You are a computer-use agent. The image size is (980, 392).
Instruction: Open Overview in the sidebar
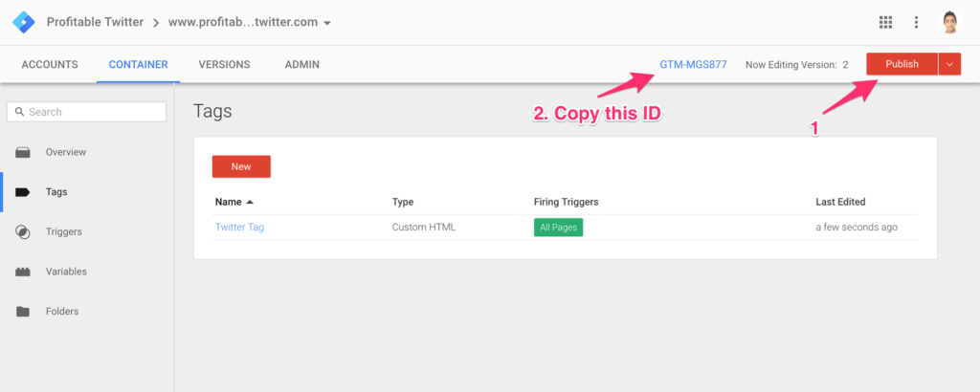point(66,152)
